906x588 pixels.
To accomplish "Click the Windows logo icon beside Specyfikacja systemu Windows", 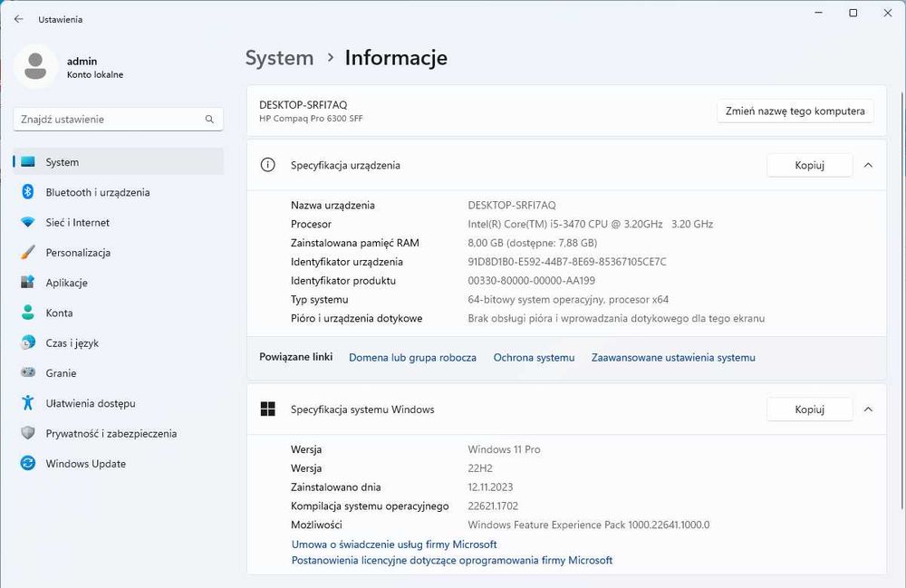I will pos(267,409).
